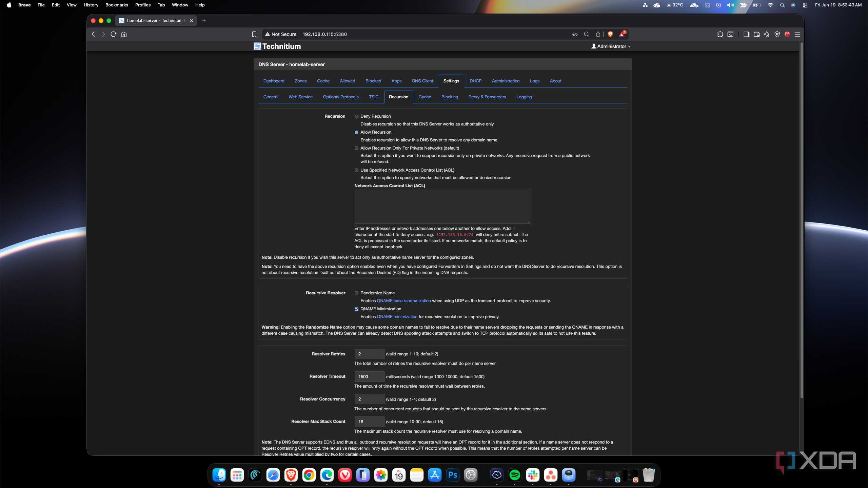Open the Bookmarks menu in the menu bar

pos(117,5)
